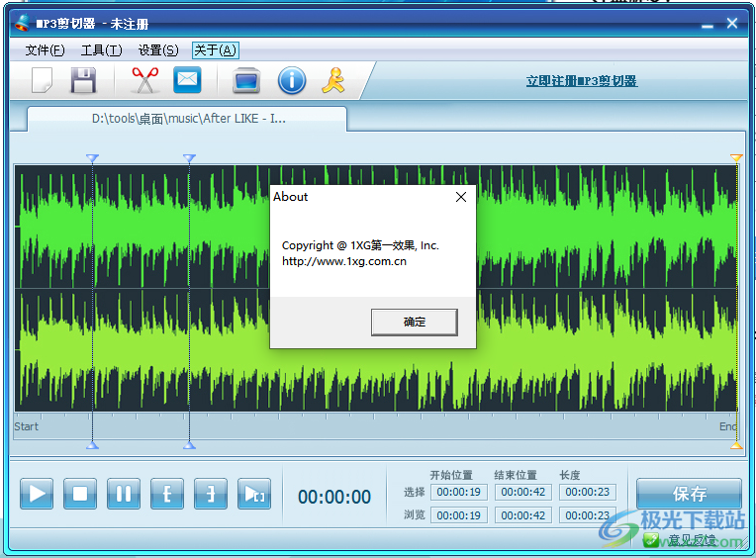Viewport: 756px width, 558px height.
Task: Click the first blue top selection marker
Action: click(x=92, y=158)
